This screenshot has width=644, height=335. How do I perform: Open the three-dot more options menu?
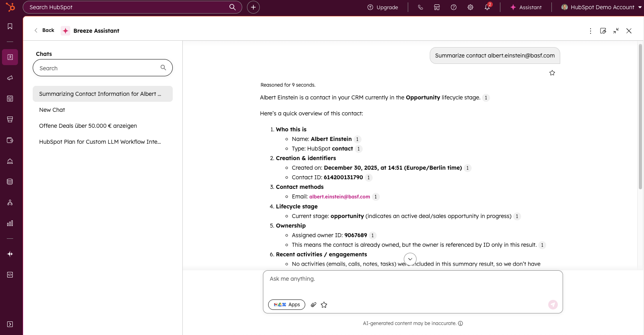(x=591, y=31)
